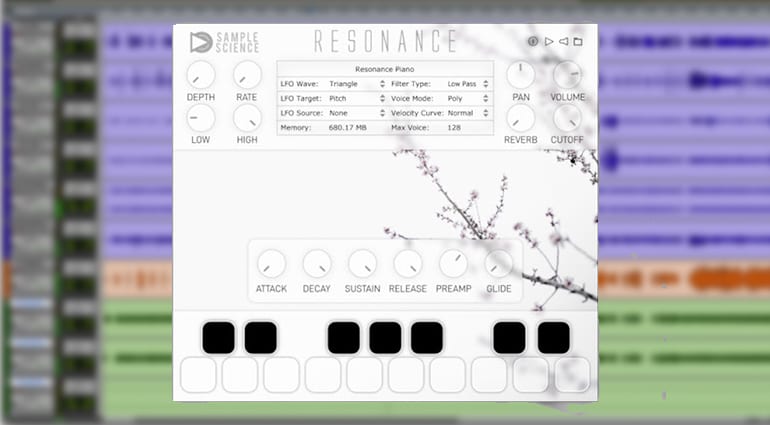Click the Resonance Piano preset name
770x425 pixels.
pos(385,69)
